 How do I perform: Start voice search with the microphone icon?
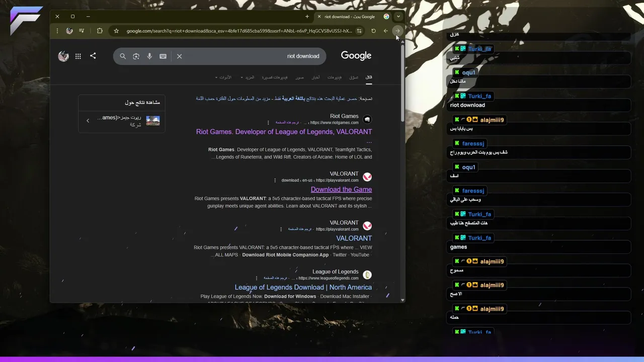pyautogui.click(x=149, y=56)
